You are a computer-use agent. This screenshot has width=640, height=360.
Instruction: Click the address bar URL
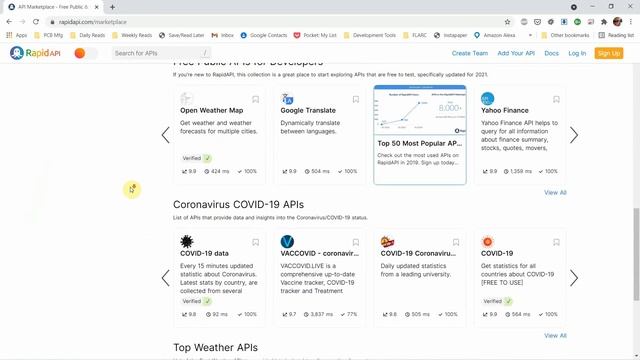coord(93,22)
